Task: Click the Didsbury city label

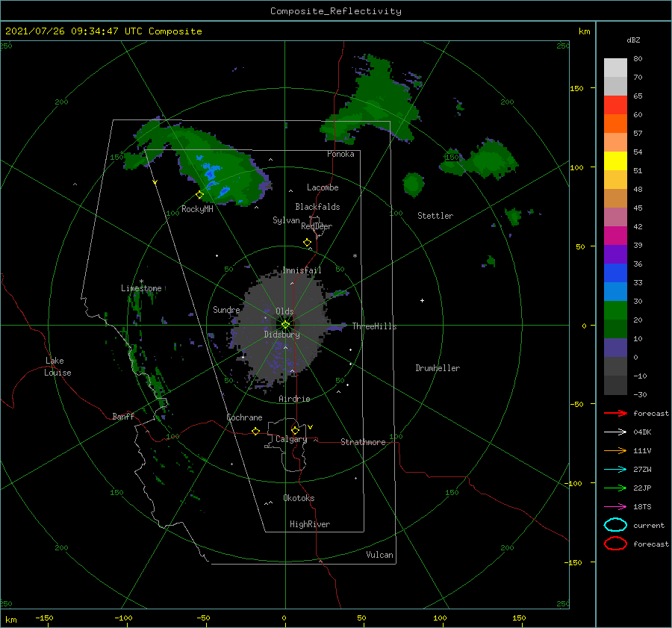Action: [x=282, y=335]
